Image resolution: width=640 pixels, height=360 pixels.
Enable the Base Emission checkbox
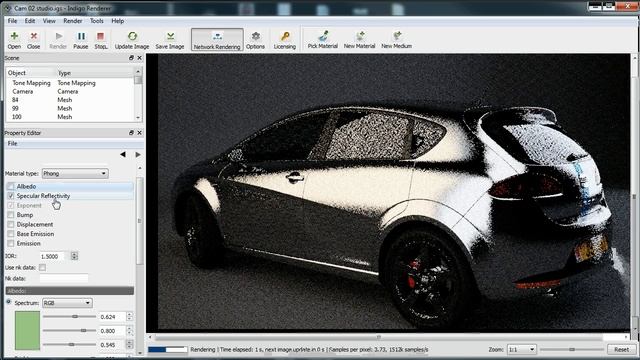pos(11,234)
